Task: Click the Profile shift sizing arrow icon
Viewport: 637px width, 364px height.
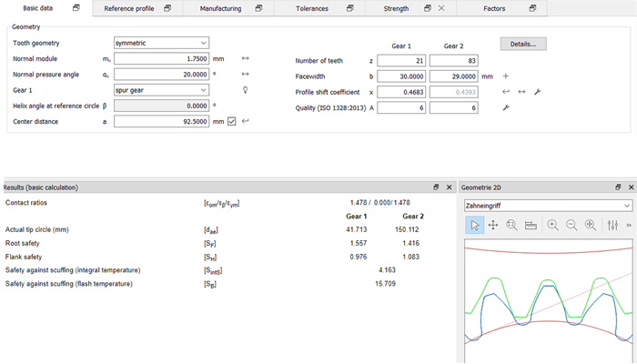Action: point(506,92)
